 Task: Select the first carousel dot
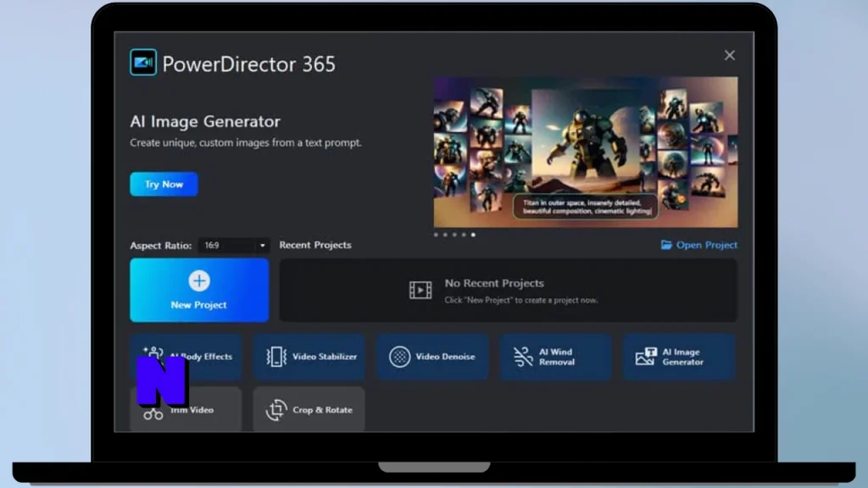[x=437, y=235]
